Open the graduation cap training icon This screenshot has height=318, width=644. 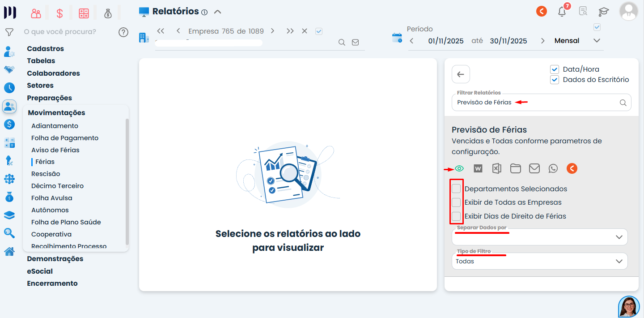[604, 12]
